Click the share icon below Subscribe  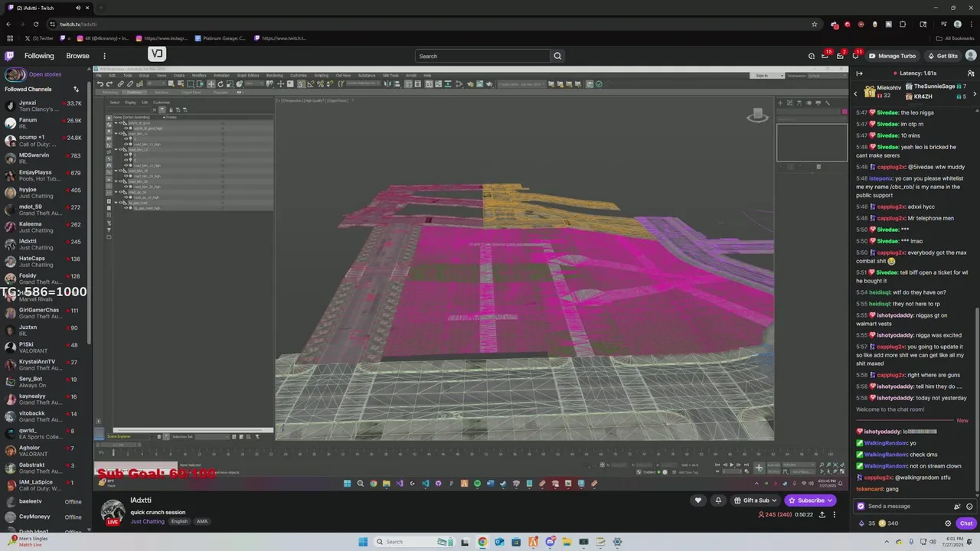click(x=822, y=514)
